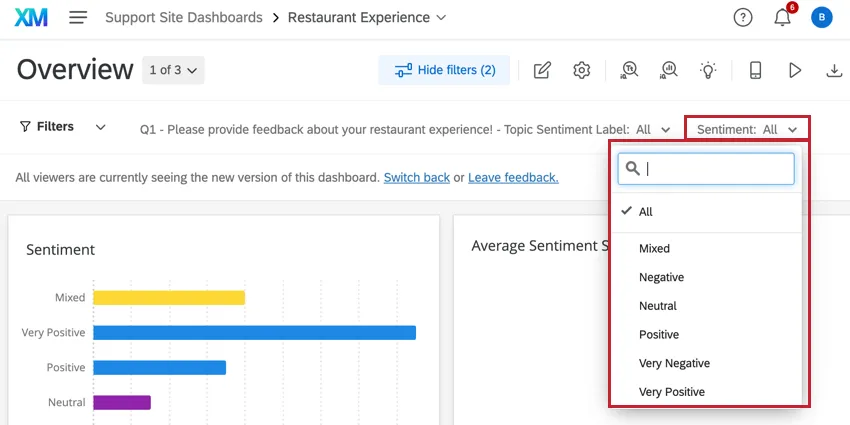
Task: Select Very Negative sentiment option
Action: pyautogui.click(x=674, y=363)
